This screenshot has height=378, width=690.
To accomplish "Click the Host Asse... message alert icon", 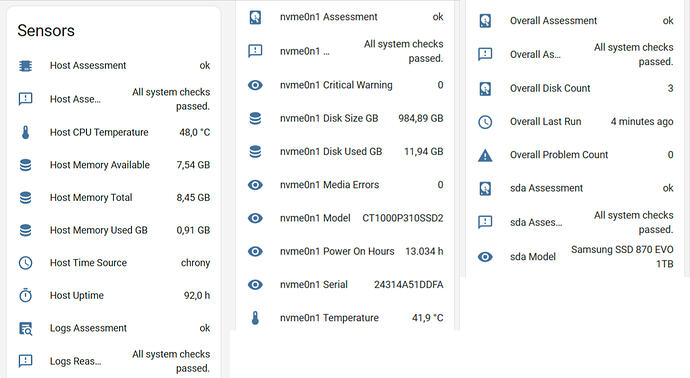I will tap(26, 99).
